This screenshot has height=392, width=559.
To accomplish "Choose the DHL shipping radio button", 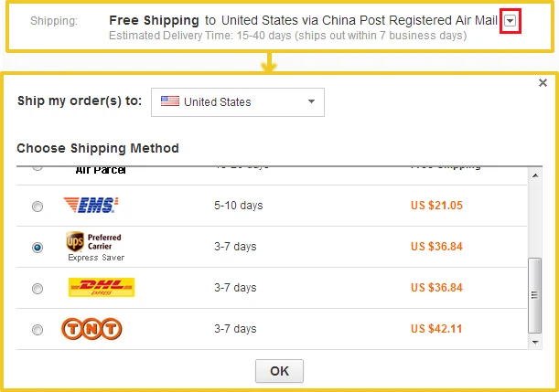I will point(38,289).
